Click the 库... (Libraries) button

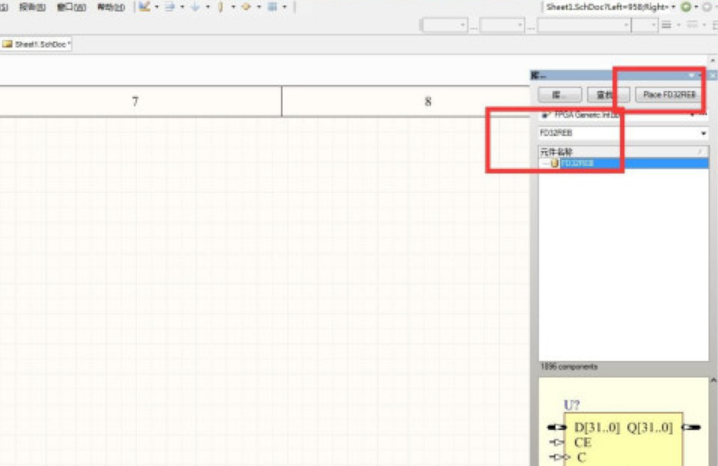560,95
